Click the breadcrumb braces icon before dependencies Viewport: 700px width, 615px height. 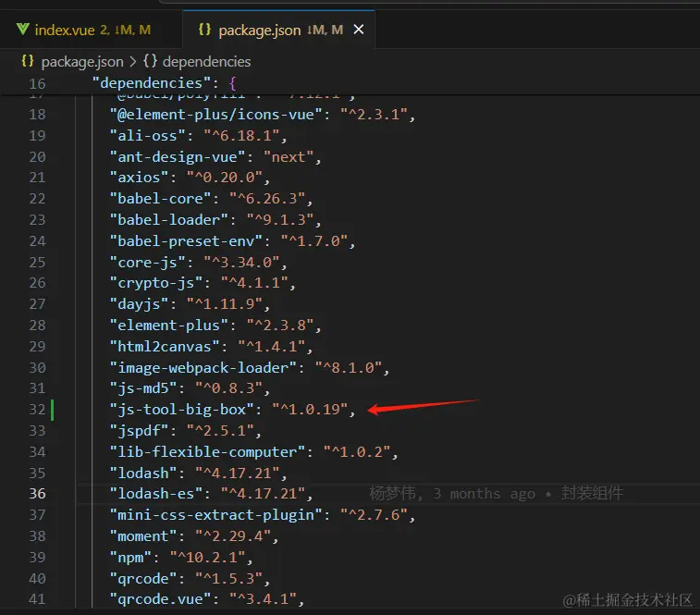(x=150, y=61)
